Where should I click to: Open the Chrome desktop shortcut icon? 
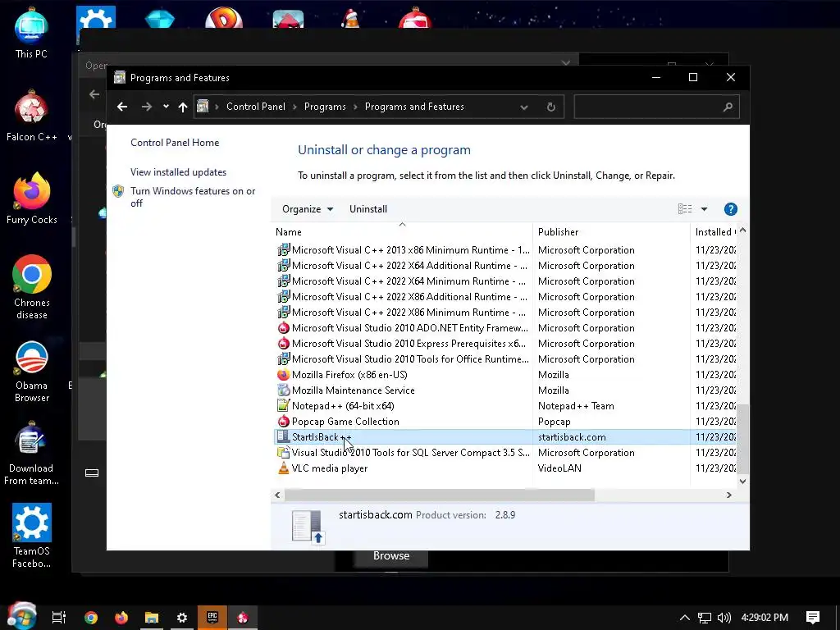coord(32,287)
